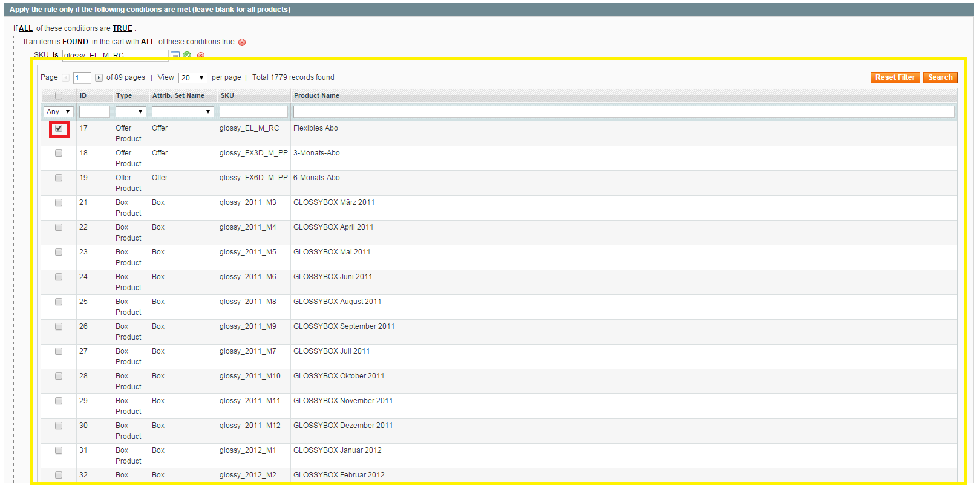Click SKU cell glossy_2011_M3
Screen dimensions: 980x492
click(x=247, y=202)
